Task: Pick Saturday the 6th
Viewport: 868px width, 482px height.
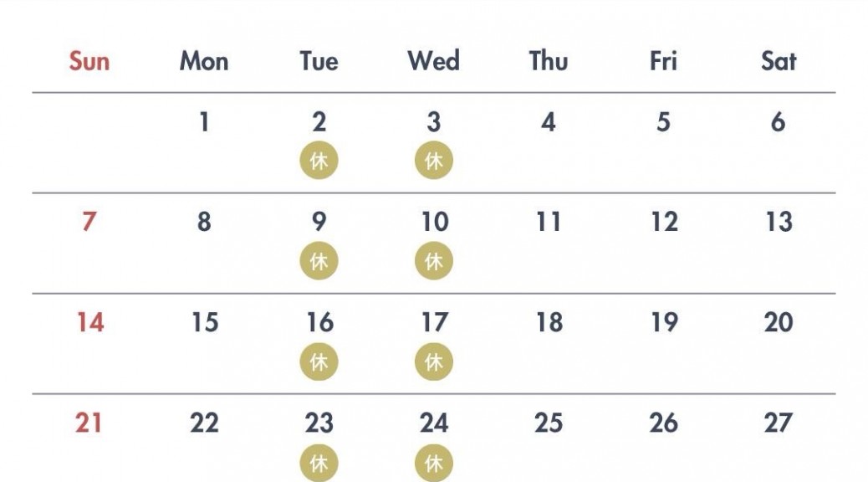Action: click(x=779, y=122)
